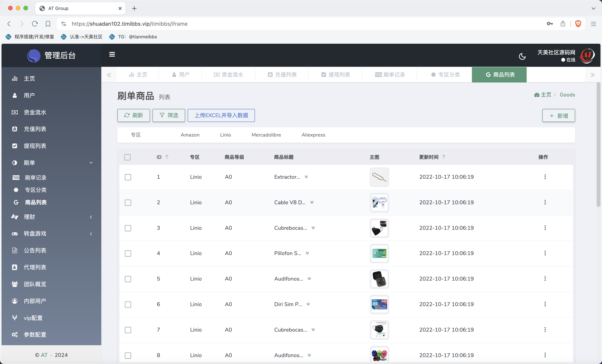This screenshot has height=364, width=602.
Task: Switch to the 资金流水 tab
Action: [x=228, y=75]
